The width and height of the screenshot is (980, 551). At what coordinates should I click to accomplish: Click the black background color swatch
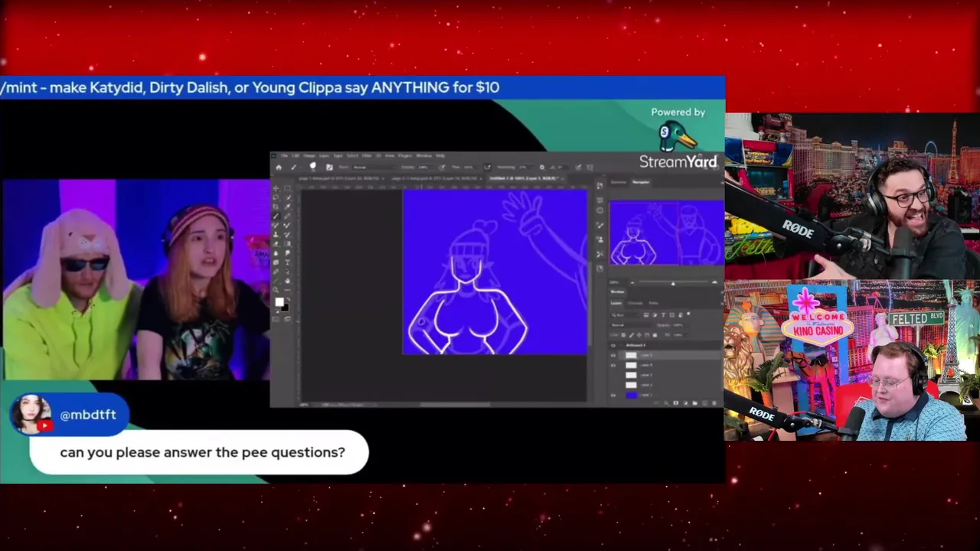(x=285, y=308)
